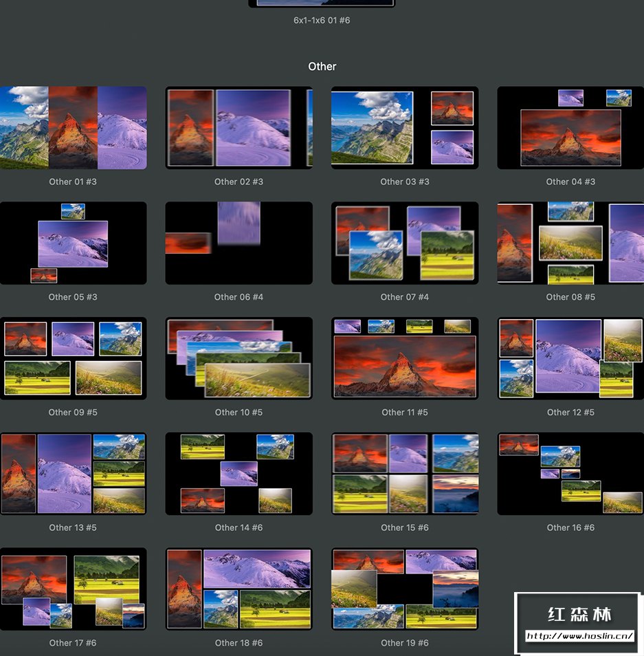Select the Other 01 #3 layout thumbnail
Screen dimensions: 644x656
[73, 128]
